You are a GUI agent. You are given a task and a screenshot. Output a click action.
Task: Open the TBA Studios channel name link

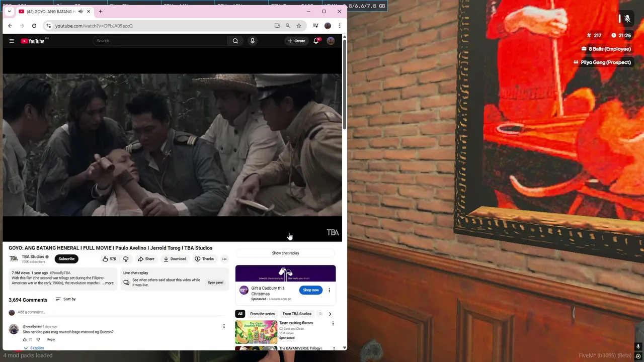coord(33,256)
